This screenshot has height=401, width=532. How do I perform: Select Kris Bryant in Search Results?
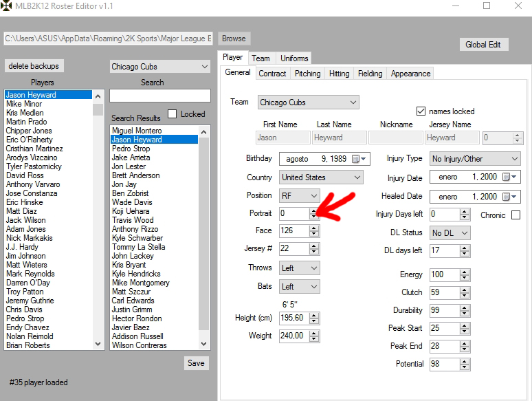[x=129, y=265]
